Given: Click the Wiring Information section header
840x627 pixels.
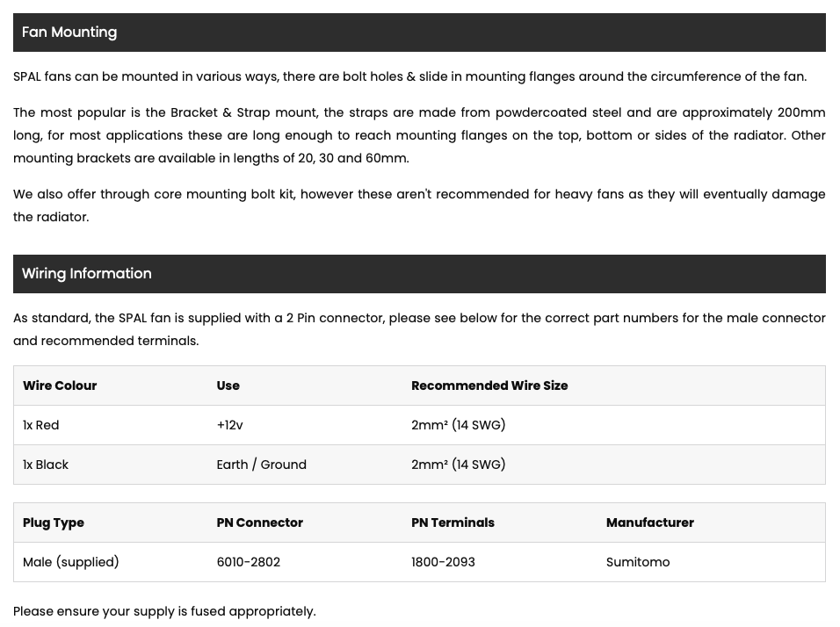Looking at the screenshot, I should 419,274.
